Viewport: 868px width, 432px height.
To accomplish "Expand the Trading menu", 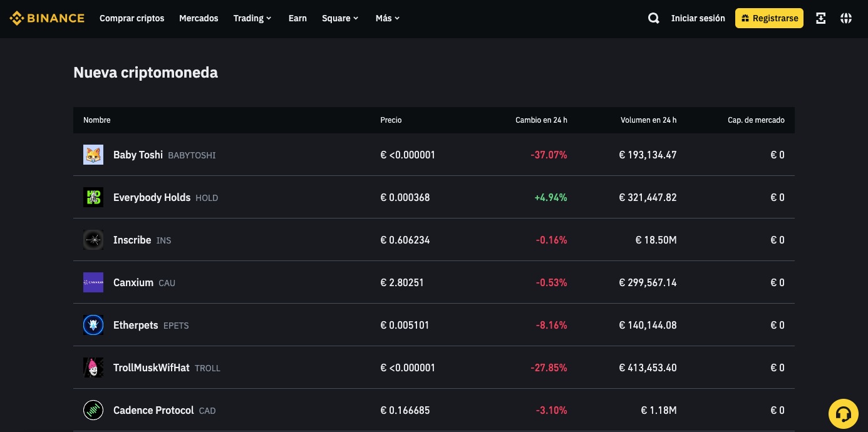I will (252, 18).
